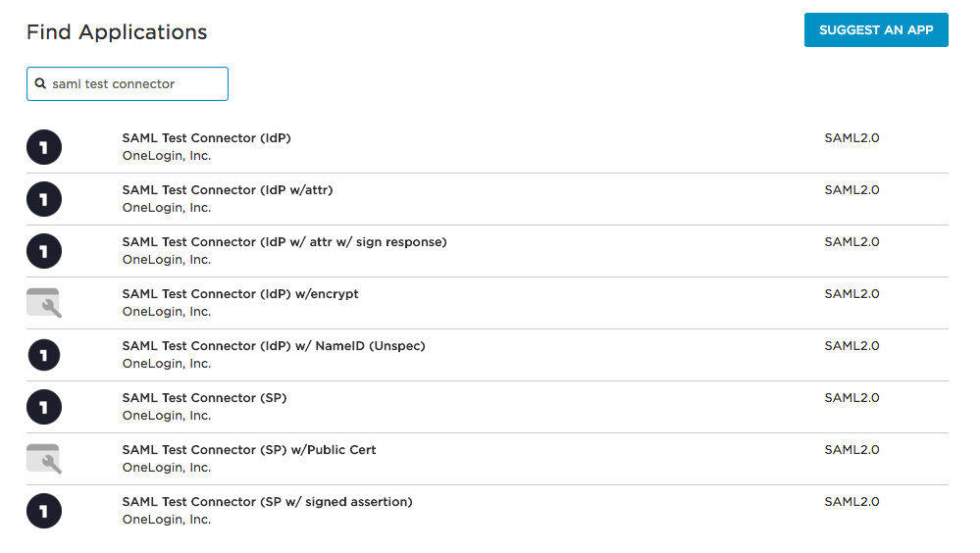
Task: Click the icon for SP w/ signed assertion
Action: tap(43, 511)
